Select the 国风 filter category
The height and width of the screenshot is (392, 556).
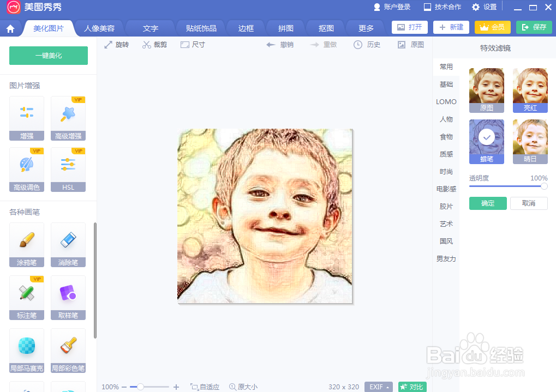[446, 242]
